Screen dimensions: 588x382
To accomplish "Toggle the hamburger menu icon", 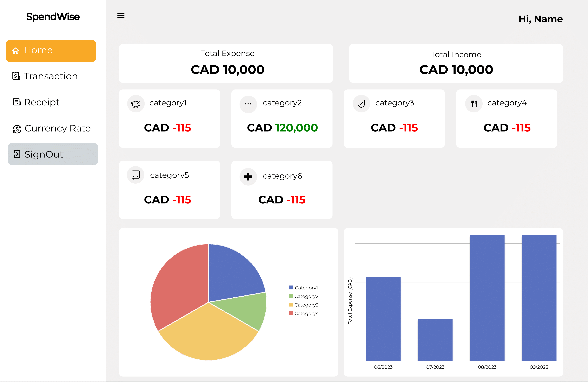I will click(121, 16).
